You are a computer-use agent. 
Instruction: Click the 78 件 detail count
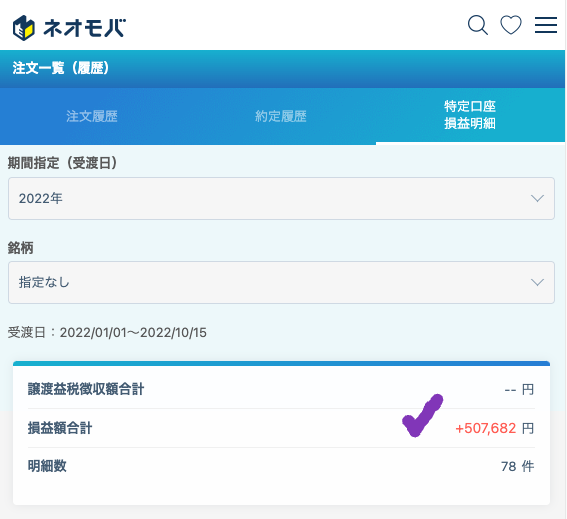point(517,466)
